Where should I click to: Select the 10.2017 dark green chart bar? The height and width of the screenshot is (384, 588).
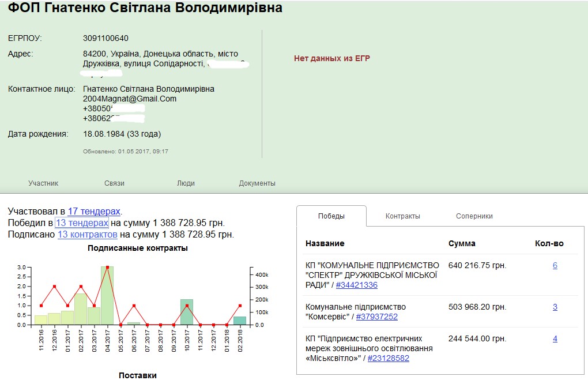(187, 312)
